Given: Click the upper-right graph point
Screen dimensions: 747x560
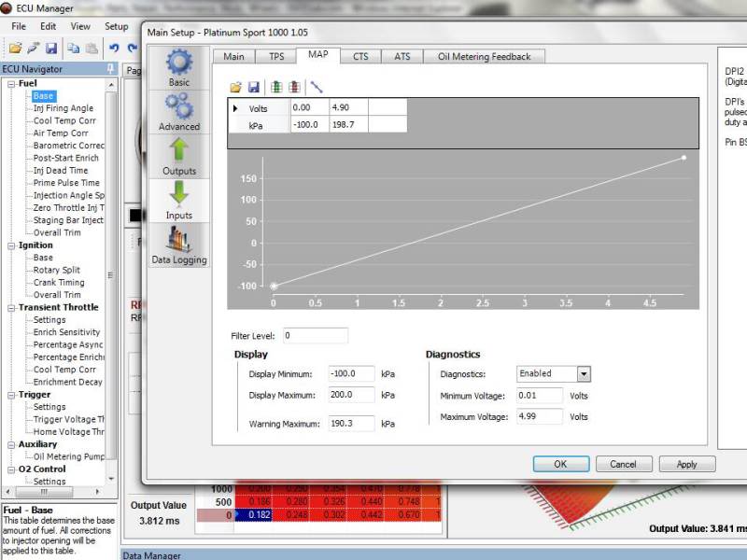Looking at the screenshot, I should [684, 158].
